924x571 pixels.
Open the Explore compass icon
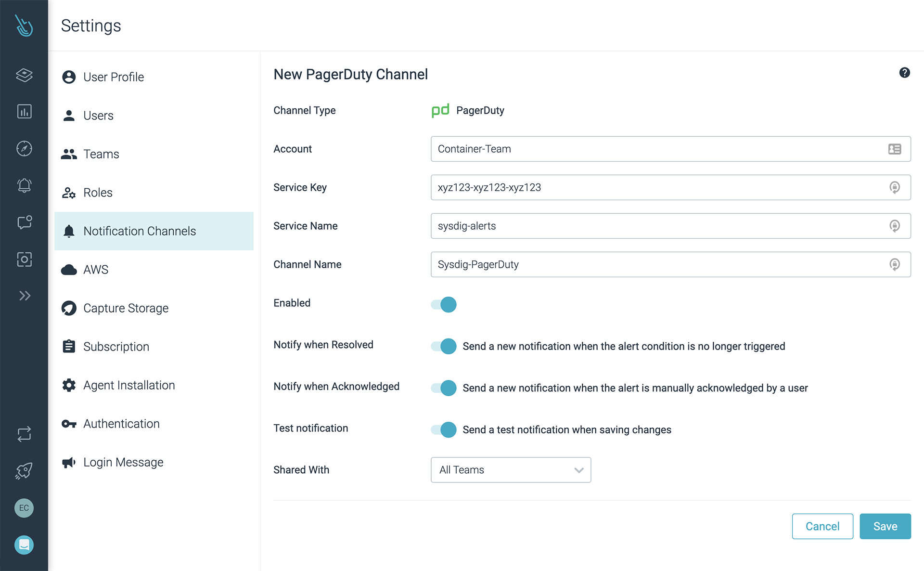pyautogui.click(x=24, y=148)
